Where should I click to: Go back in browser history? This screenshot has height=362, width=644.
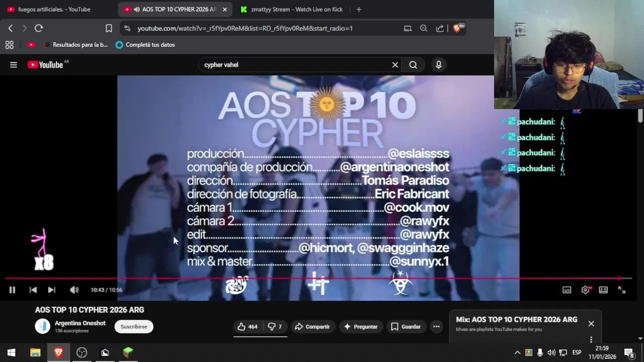click(10, 28)
